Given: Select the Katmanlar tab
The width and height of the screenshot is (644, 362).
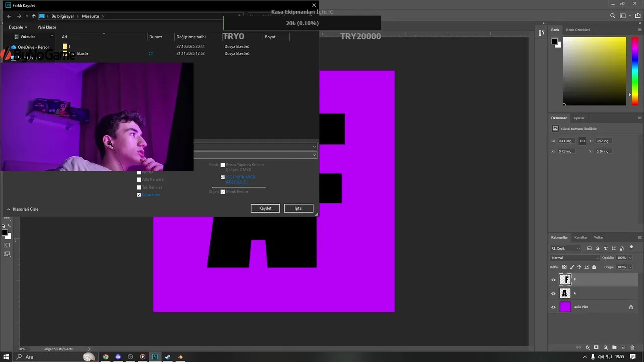Looking at the screenshot, I should click(x=559, y=237).
